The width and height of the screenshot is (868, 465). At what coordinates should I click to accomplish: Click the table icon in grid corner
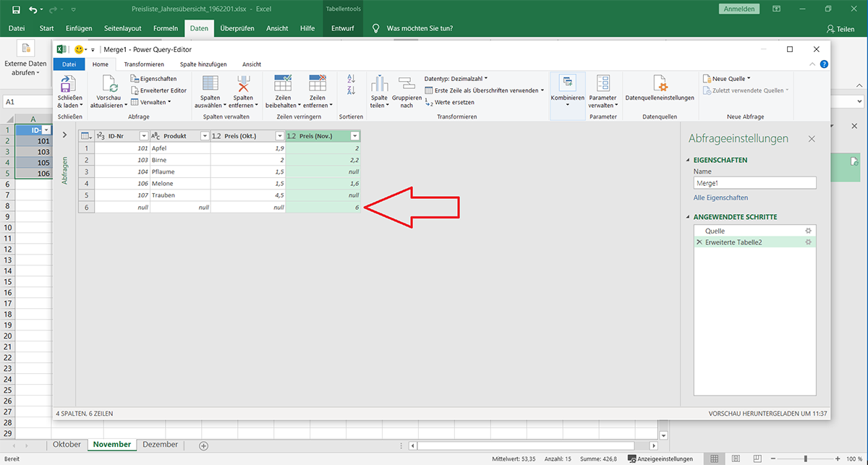pyautogui.click(x=85, y=136)
